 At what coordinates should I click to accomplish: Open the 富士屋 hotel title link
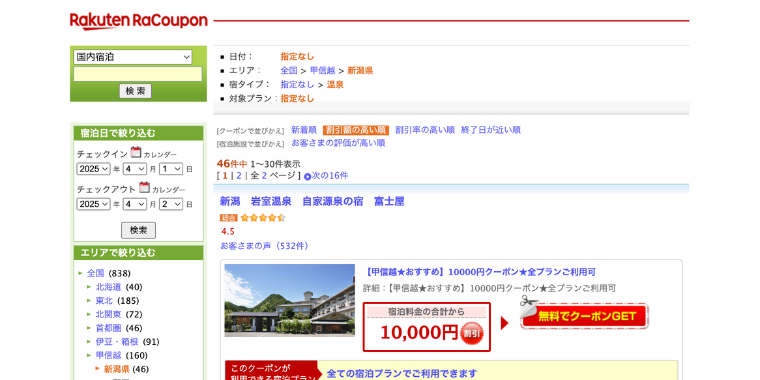click(312, 201)
